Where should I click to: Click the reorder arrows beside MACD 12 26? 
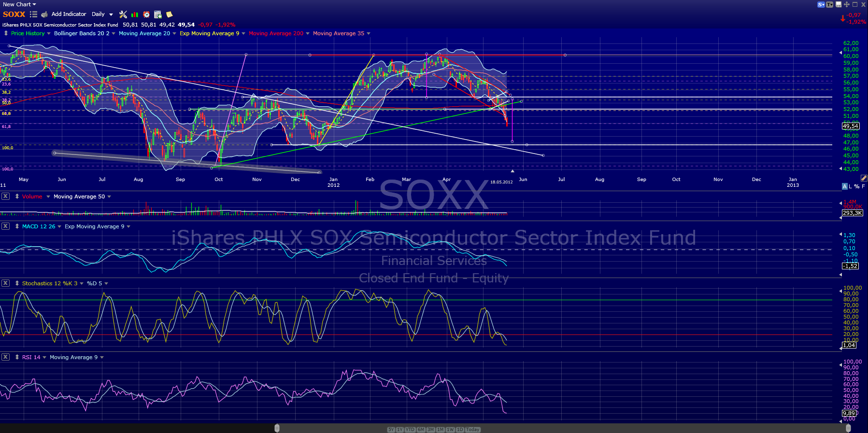(17, 226)
